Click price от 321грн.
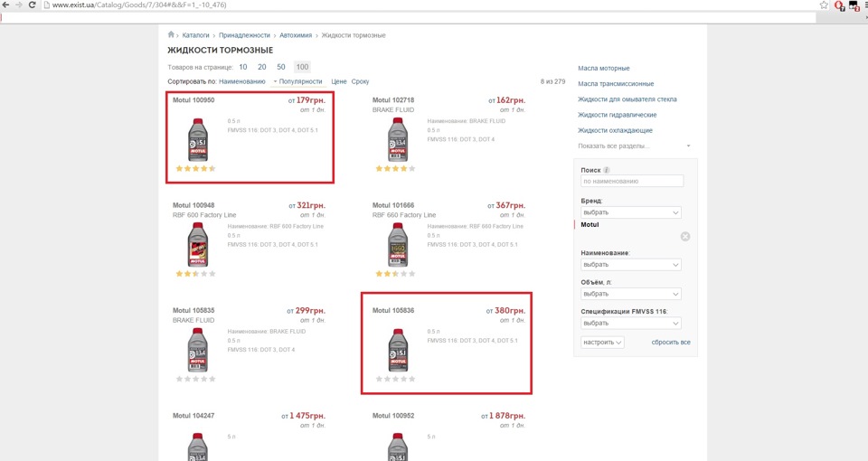This screenshot has height=461, width=868. [x=307, y=205]
